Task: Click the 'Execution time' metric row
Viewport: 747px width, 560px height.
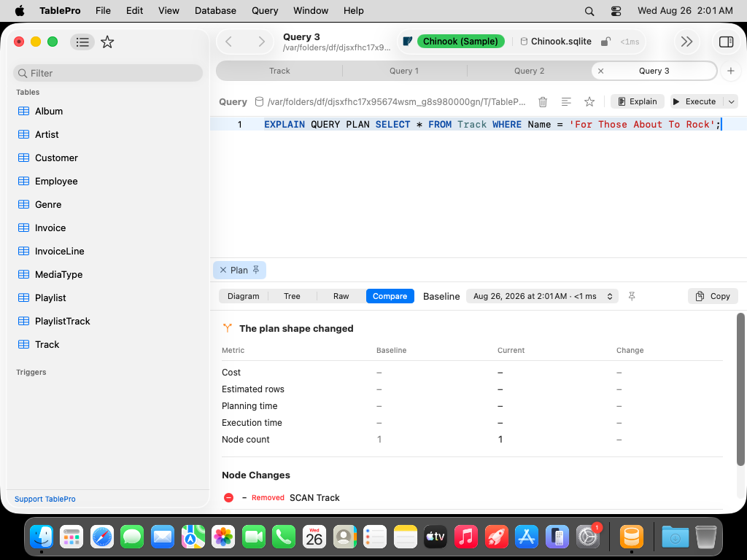Action: point(472,423)
